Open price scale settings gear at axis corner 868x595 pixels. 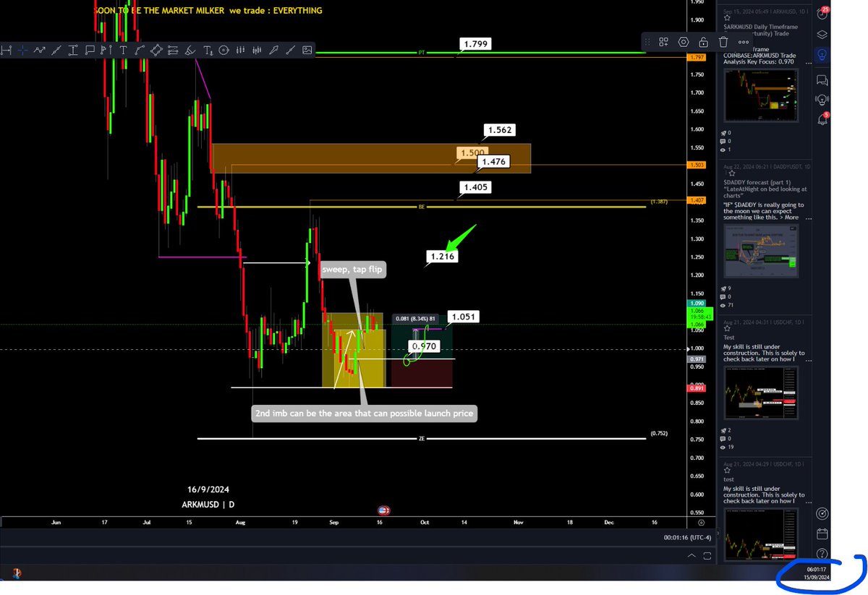[701, 521]
